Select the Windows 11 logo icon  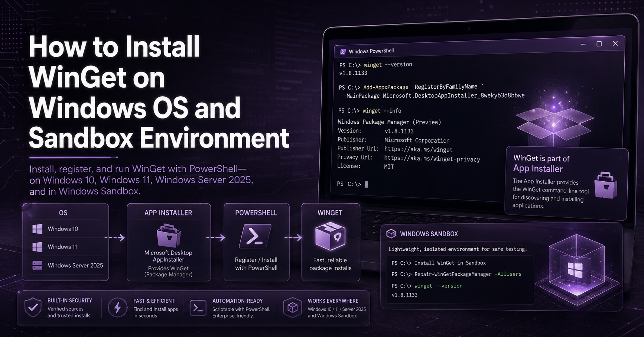click(38, 247)
